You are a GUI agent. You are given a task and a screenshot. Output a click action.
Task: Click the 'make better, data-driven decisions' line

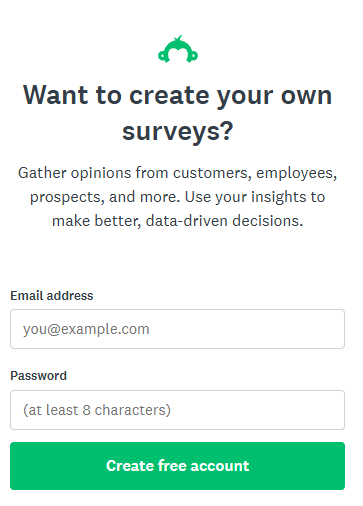coord(178,221)
